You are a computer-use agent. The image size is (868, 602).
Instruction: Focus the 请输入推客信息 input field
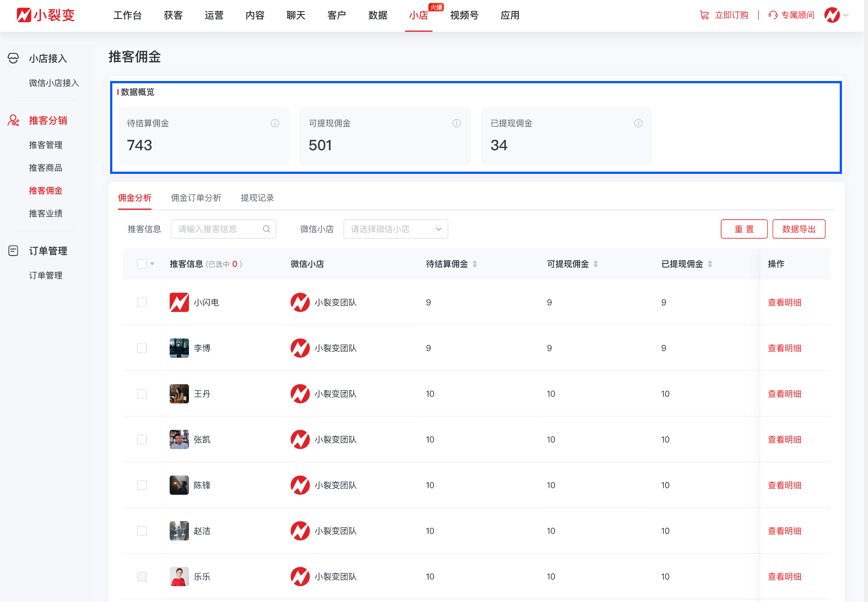[217, 229]
